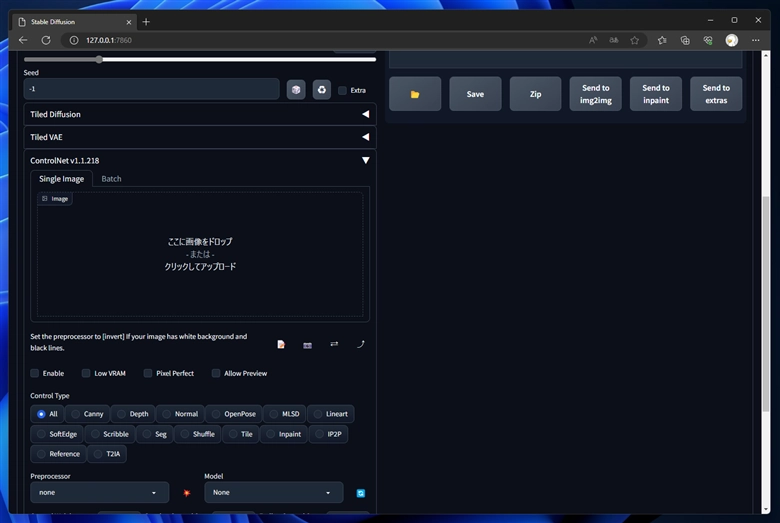Click the browser address bar URL
The width and height of the screenshot is (780, 523).
click(x=109, y=40)
